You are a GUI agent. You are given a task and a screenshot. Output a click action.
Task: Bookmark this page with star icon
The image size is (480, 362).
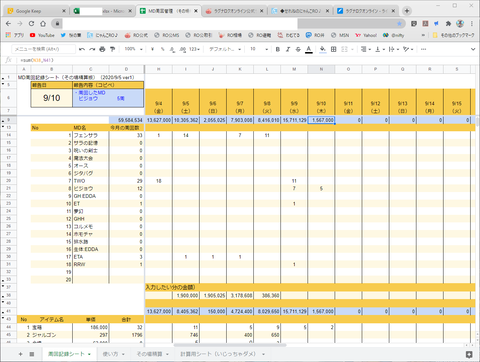[399, 24]
